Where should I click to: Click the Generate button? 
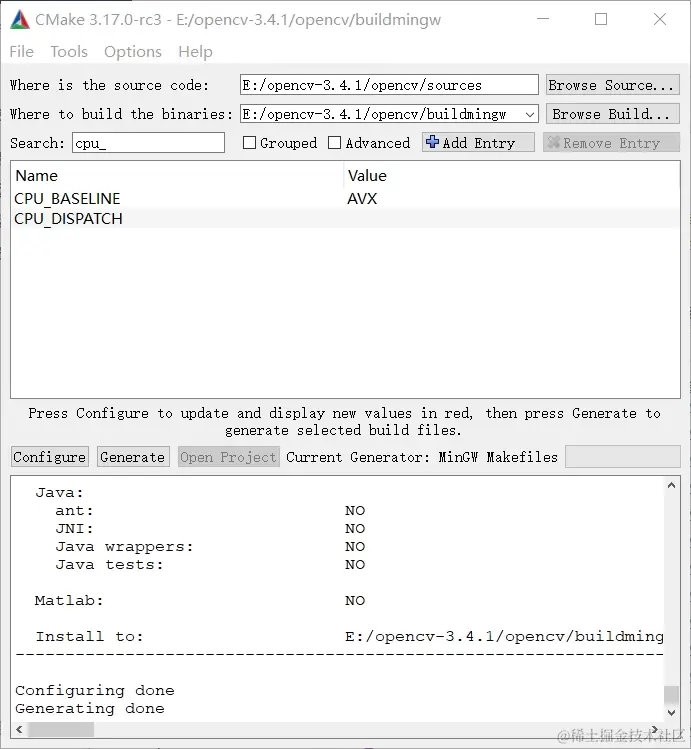click(x=133, y=457)
